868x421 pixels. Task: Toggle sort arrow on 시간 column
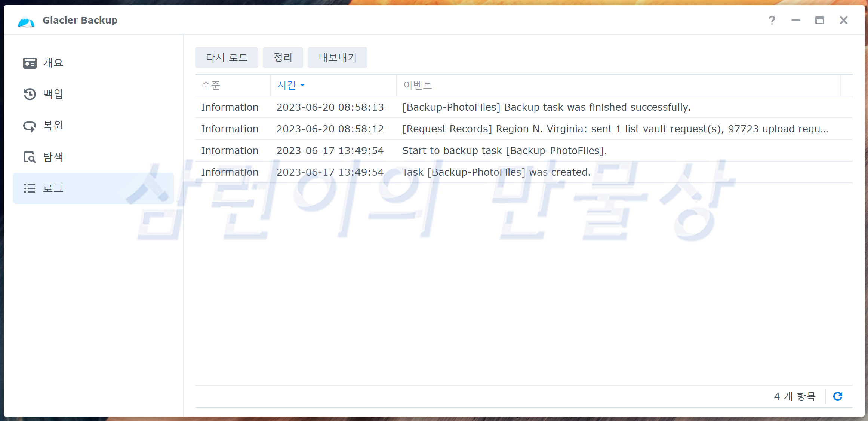pos(302,85)
